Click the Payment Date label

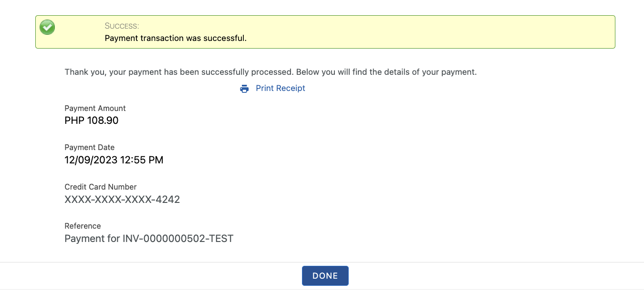pos(89,147)
